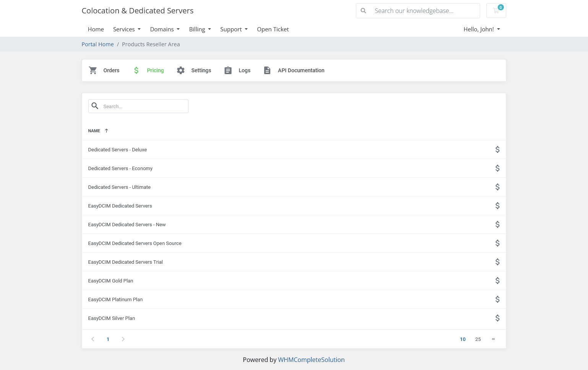Select the Dedicated Servers - Deluxe row text
Screen dimensions: 588x370
click(x=117, y=149)
